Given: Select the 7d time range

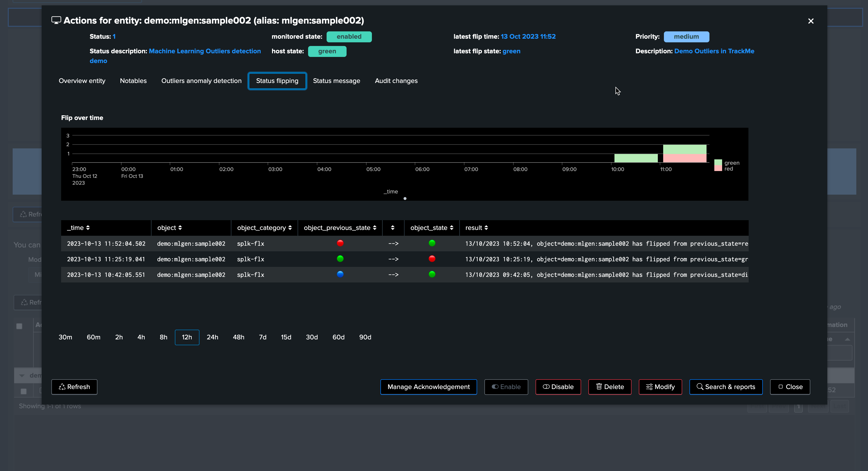Looking at the screenshot, I should coord(263,337).
